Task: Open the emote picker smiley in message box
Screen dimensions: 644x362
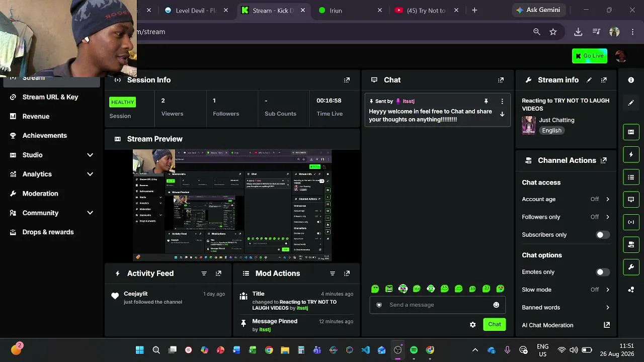Action: coord(496,305)
